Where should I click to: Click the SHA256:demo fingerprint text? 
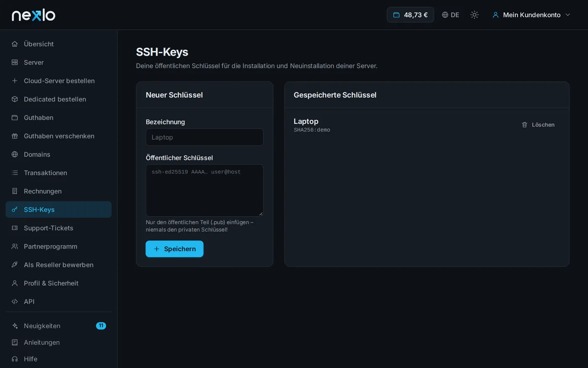coord(312,130)
